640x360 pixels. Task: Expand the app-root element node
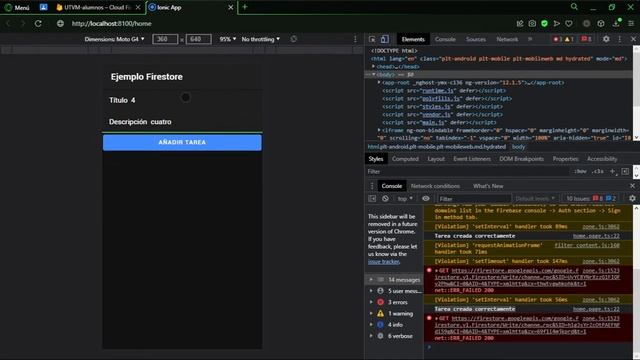tap(379, 82)
